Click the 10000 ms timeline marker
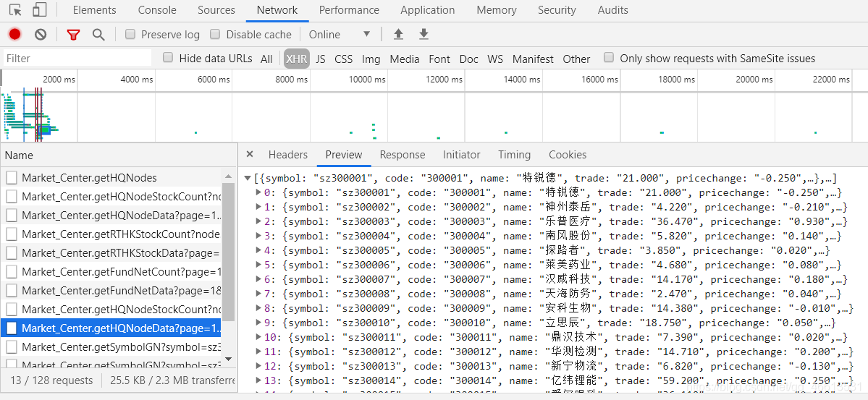Viewport: 868px width, 400px height. pyautogui.click(x=367, y=80)
